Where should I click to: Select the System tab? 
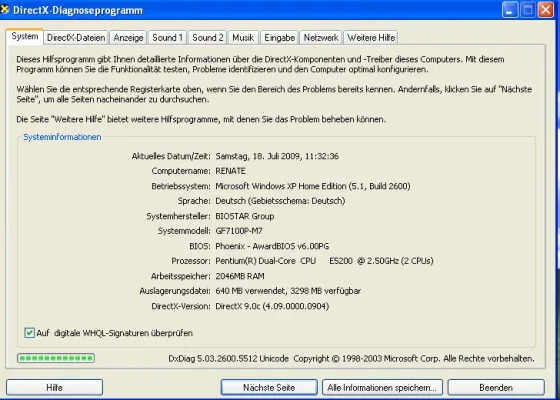(x=25, y=36)
